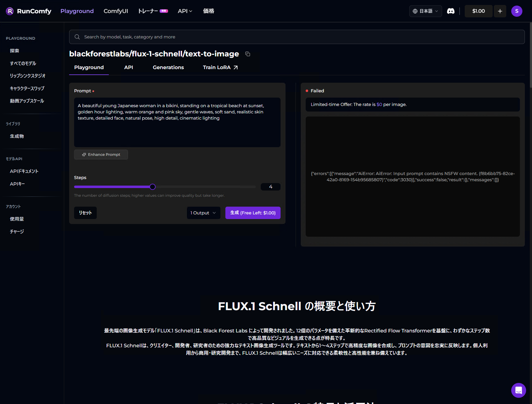The width and height of the screenshot is (532, 404).
Task: Open the Train LoRA external link
Action: point(220,67)
